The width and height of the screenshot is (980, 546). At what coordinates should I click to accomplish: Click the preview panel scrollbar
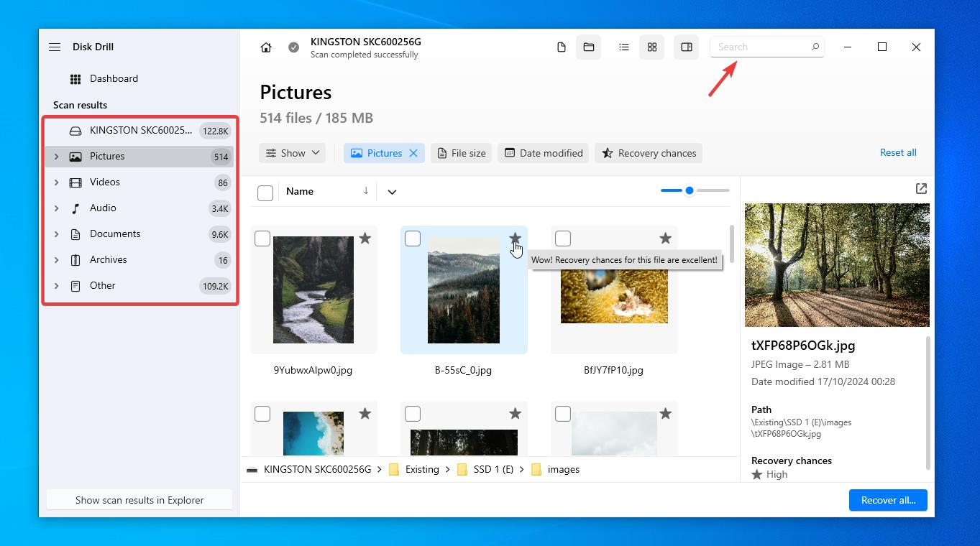[928, 402]
